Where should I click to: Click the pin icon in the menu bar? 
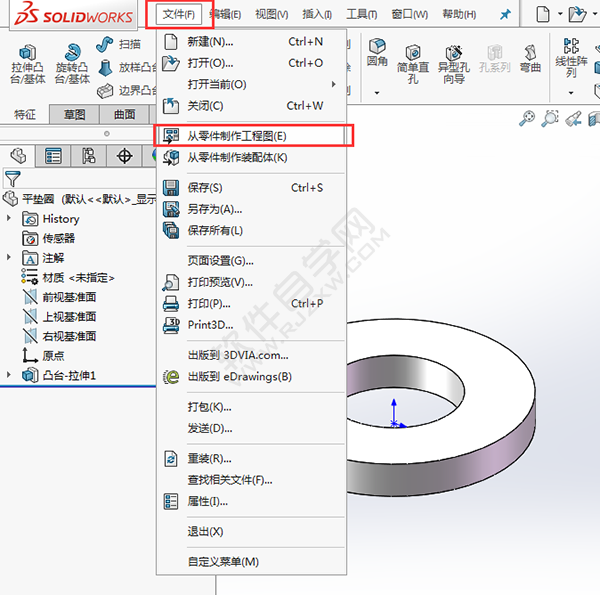tap(505, 15)
